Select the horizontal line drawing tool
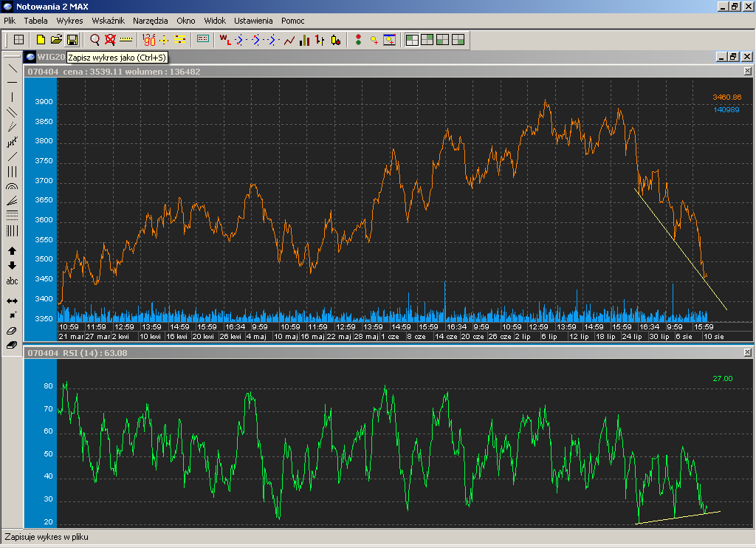This screenshot has width=756, height=548. click(x=12, y=82)
